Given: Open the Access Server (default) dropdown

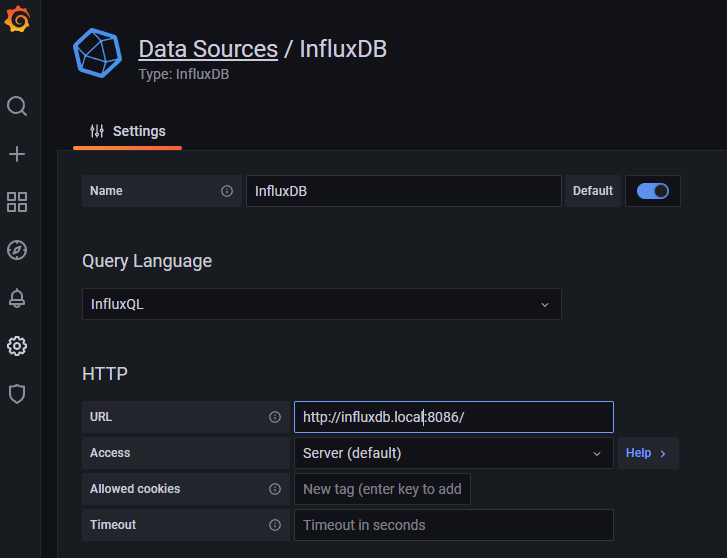Looking at the screenshot, I should tap(454, 453).
